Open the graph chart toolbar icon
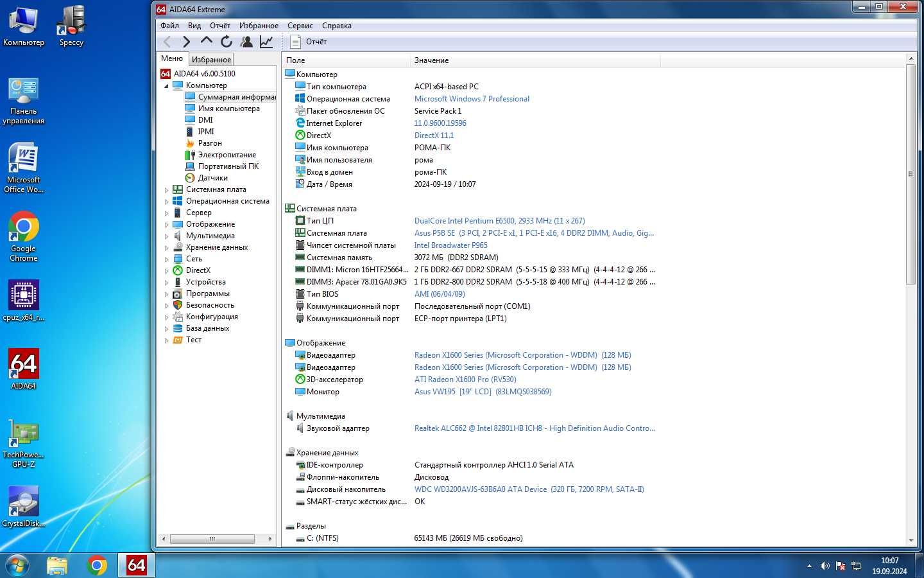The image size is (924, 578). click(266, 42)
